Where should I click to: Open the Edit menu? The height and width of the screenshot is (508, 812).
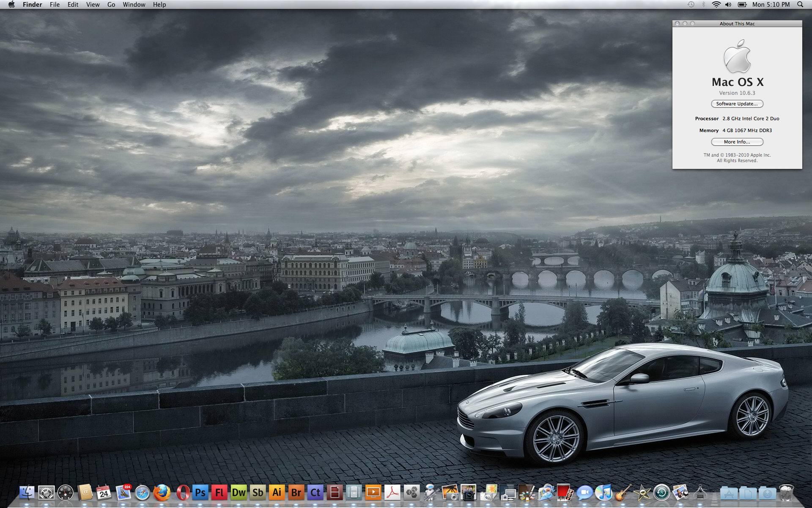pos(73,5)
